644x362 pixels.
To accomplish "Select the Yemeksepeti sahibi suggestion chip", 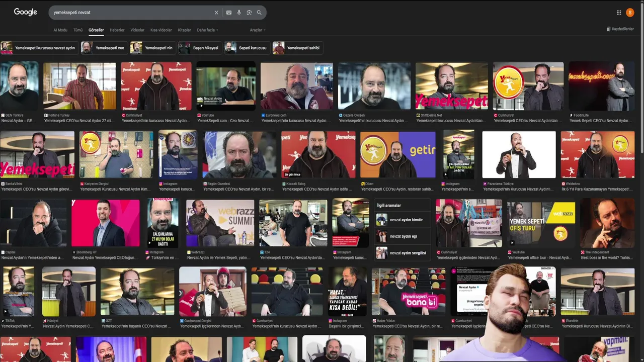I will [297, 48].
